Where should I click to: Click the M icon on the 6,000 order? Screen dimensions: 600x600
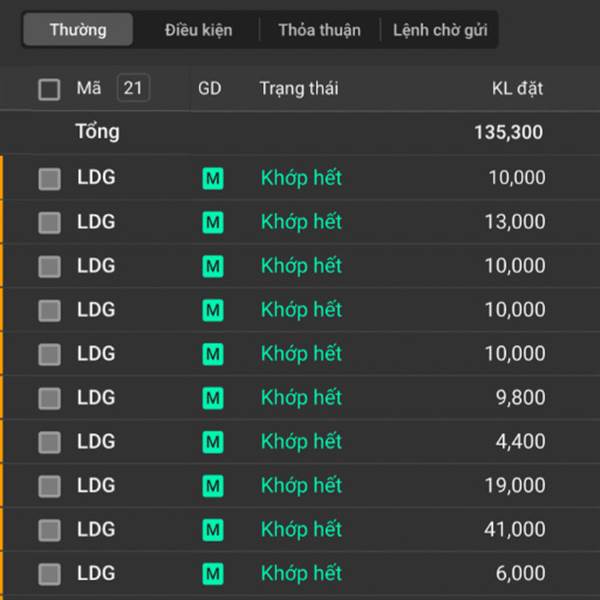(x=212, y=574)
